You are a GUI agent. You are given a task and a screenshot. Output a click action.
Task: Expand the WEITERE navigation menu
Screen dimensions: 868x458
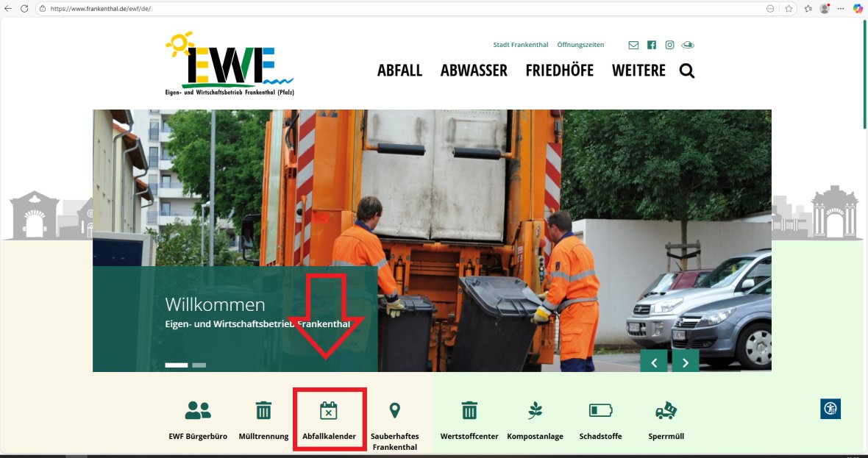[x=638, y=71]
